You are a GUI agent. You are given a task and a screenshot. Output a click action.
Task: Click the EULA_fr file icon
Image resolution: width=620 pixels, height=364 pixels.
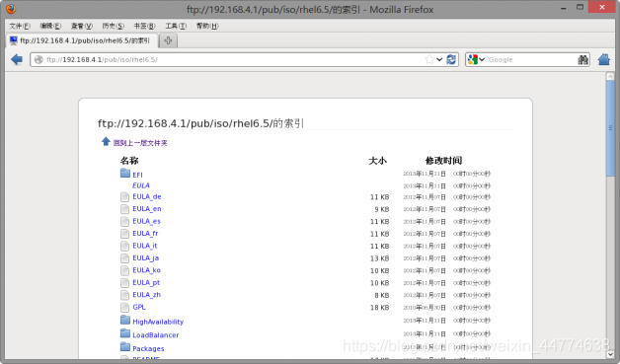(125, 234)
